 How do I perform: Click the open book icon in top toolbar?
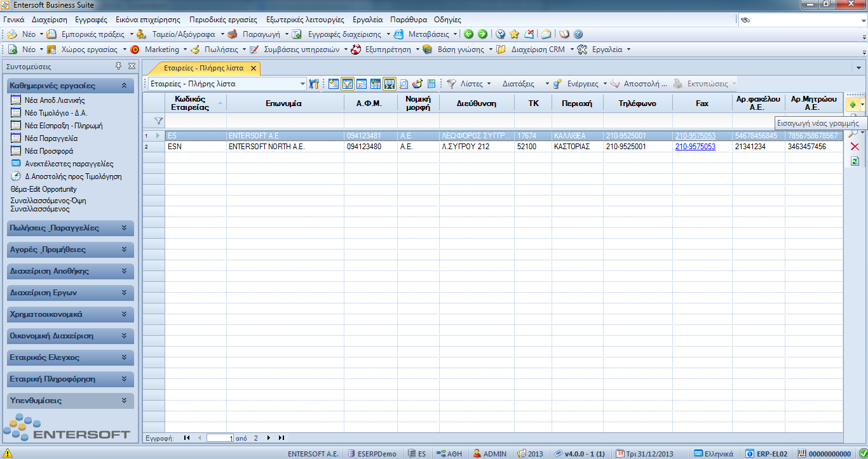click(x=564, y=34)
